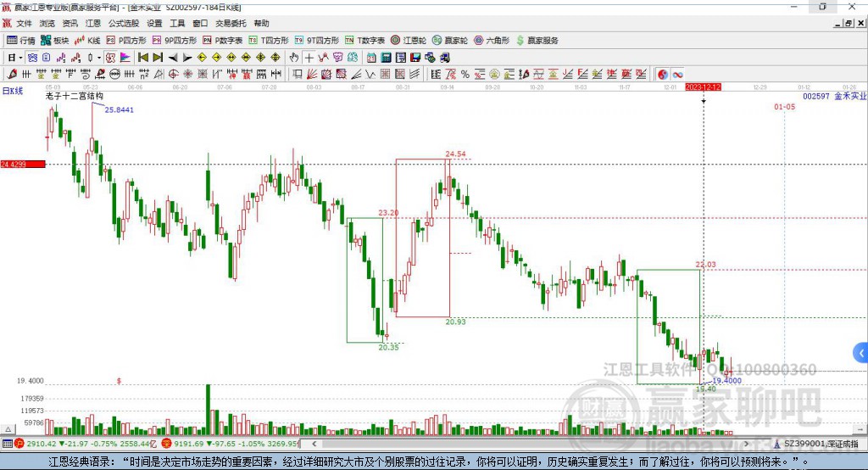
Task: Open the 六角形 hexagon tool
Action: 492,41
